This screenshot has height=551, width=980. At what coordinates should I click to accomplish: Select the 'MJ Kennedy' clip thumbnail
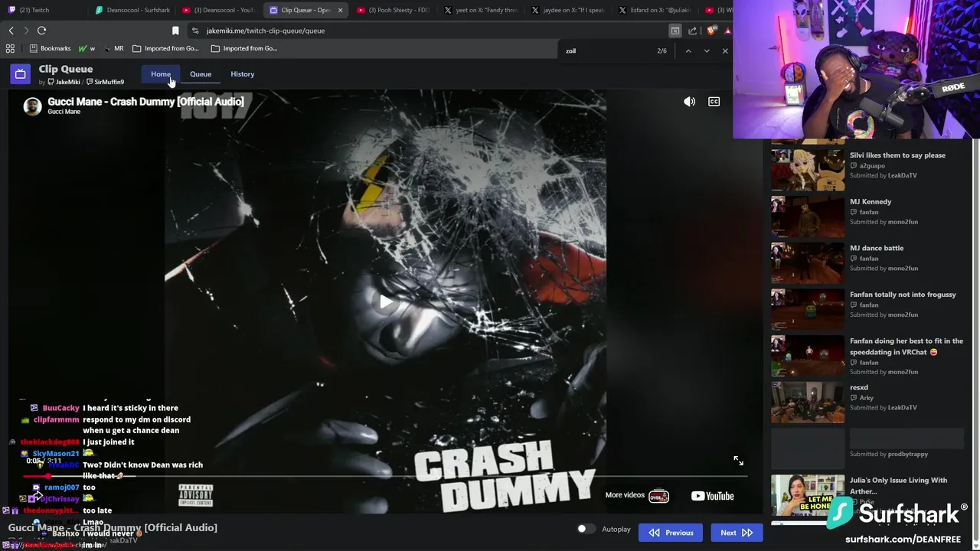tap(808, 216)
